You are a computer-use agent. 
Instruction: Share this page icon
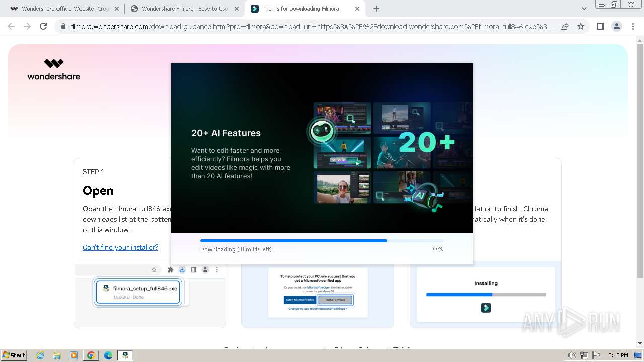coord(565,26)
